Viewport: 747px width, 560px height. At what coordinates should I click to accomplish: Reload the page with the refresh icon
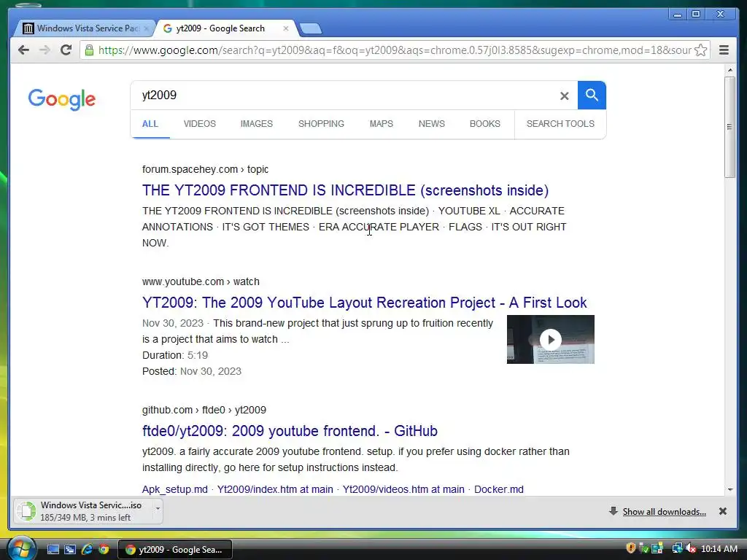[x=66, y=50]
